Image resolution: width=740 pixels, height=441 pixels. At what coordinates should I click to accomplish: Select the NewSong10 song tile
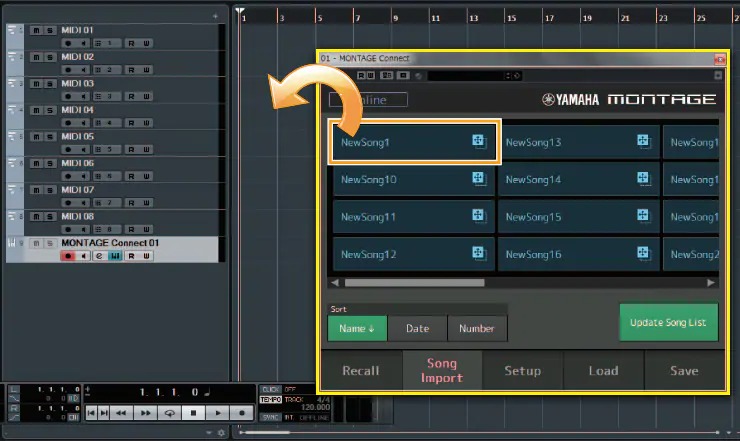coord(414,179)
